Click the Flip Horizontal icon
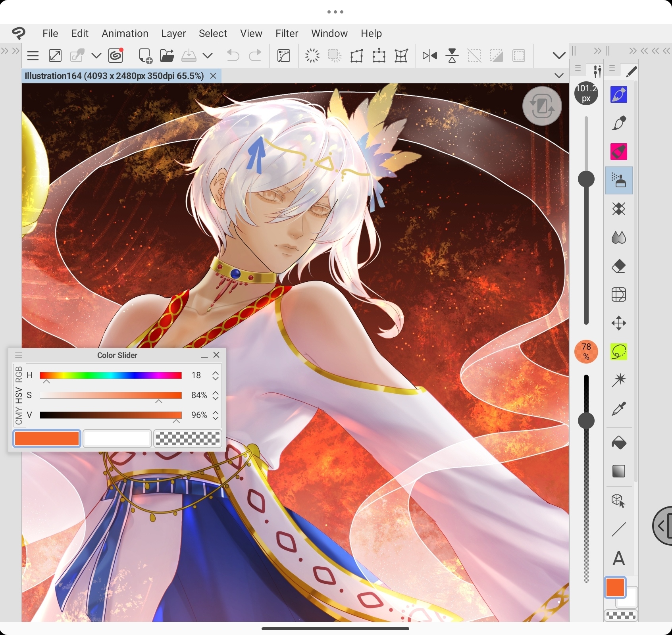Image resolution: width=672 pixels, height=635 pixels. click(x=429, y=56)
